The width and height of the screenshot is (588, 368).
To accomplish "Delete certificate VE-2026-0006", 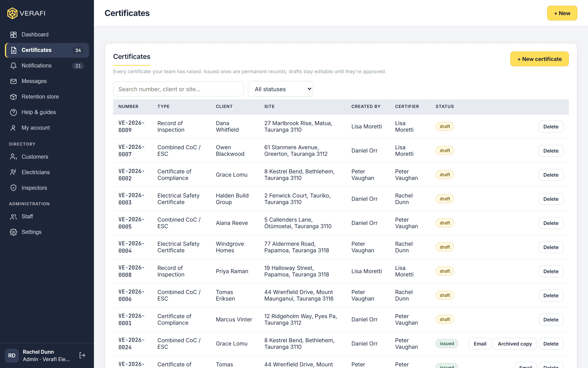I will (551, 295).
